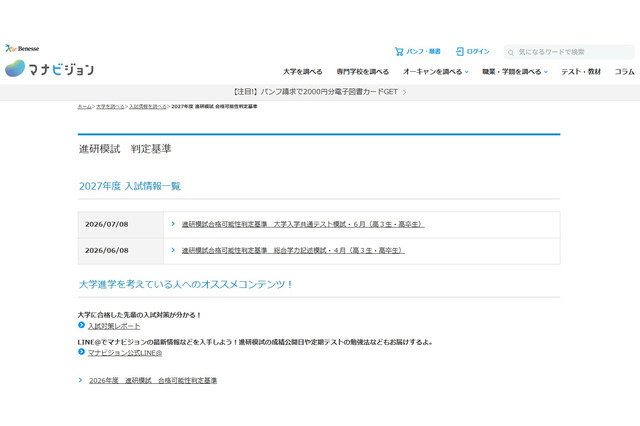The height and width of the screenshot is (426, 640).
Task: Go to 入試情報を調べる in the breadcrumb
Action: (148, 106)
